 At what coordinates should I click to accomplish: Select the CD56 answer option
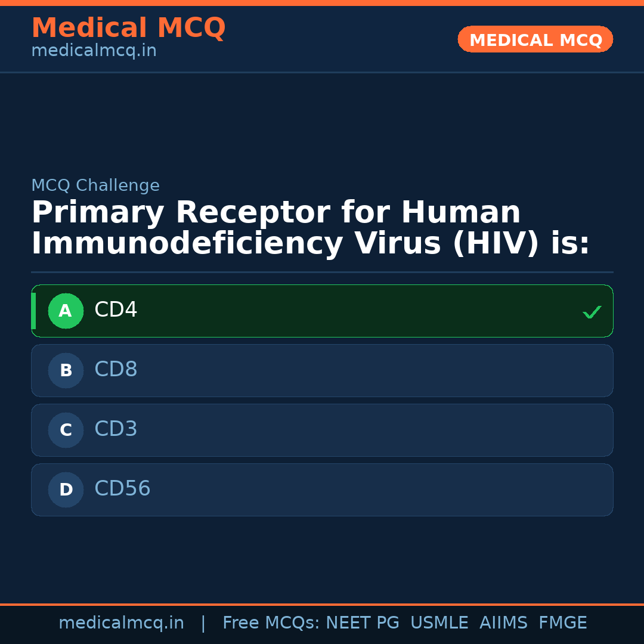(x=322, y=490)
